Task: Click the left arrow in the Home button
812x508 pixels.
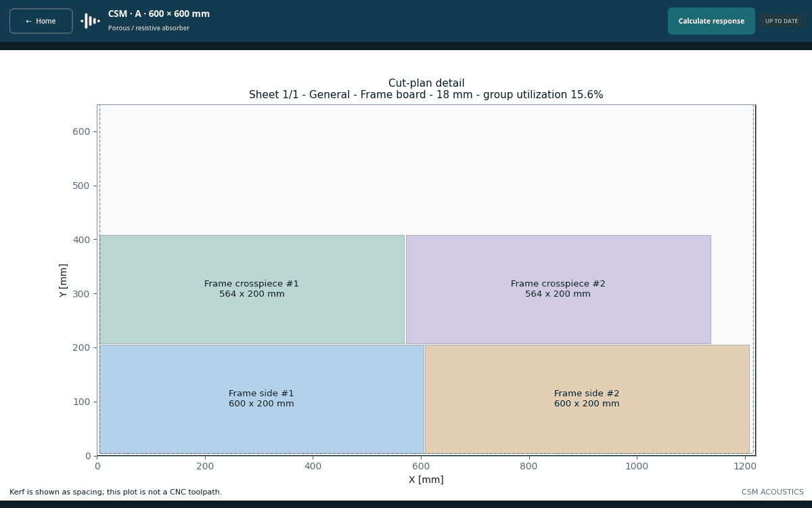Action: 29,21
